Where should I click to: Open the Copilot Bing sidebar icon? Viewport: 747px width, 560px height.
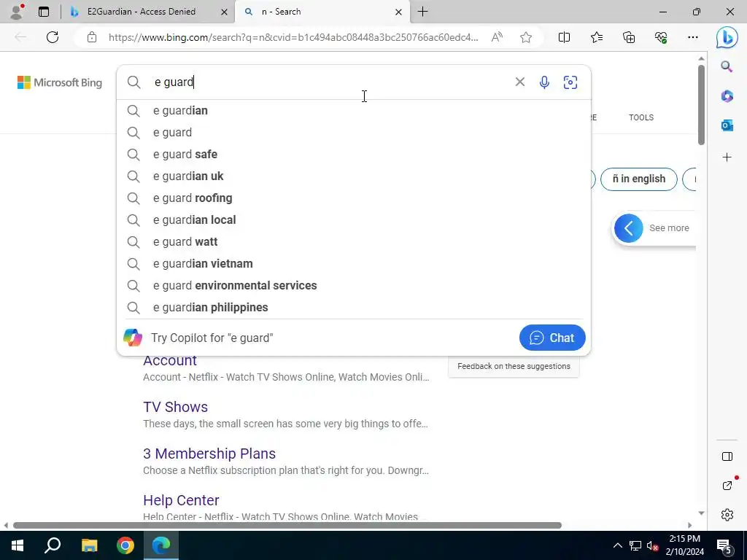coord(727,38)
